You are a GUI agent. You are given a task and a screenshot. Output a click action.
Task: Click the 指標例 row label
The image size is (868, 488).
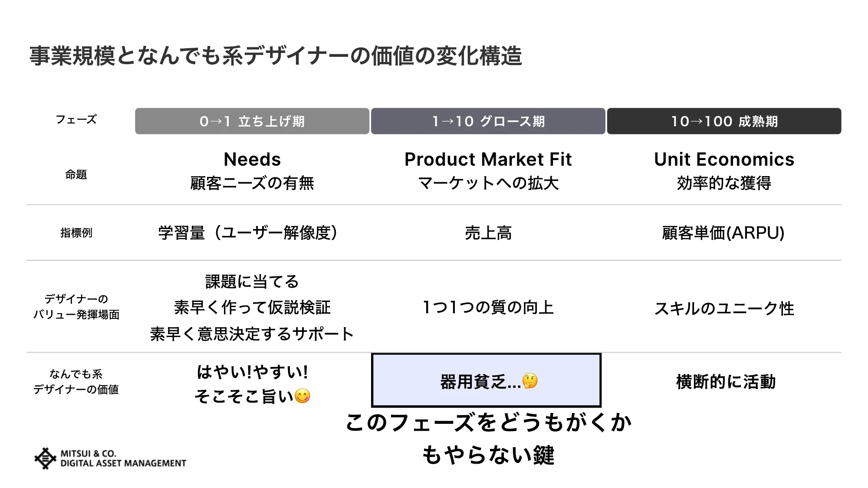tap(76, 233)
